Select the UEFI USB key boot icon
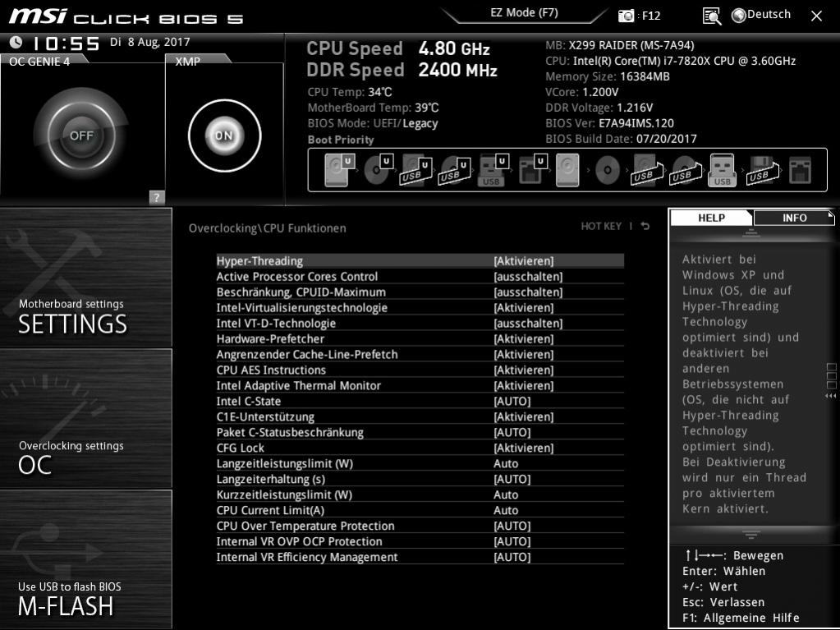The width and height of the screenshot is (840, 630). point(493,170)
